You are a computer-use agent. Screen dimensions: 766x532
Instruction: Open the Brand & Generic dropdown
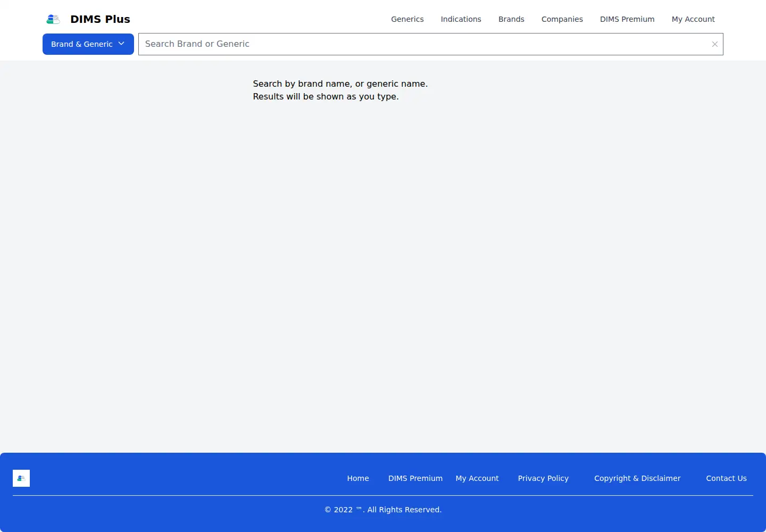[88, 44]
